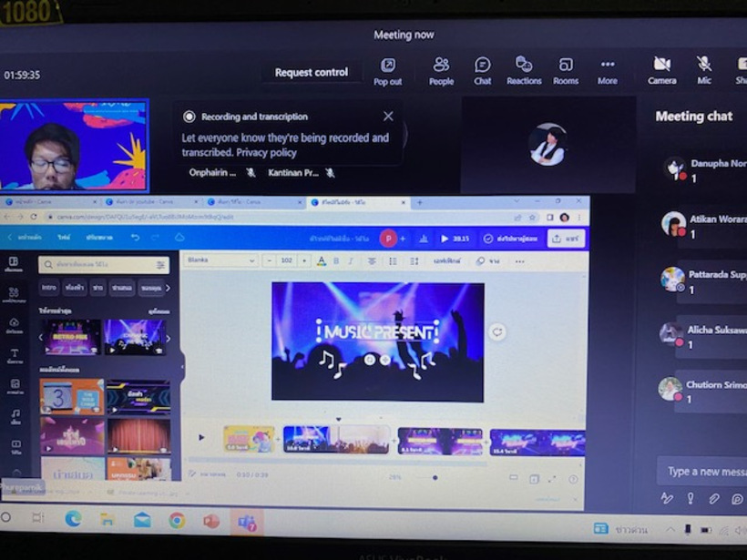
Task: Click the Type a new message field
Action: [701, 471]
